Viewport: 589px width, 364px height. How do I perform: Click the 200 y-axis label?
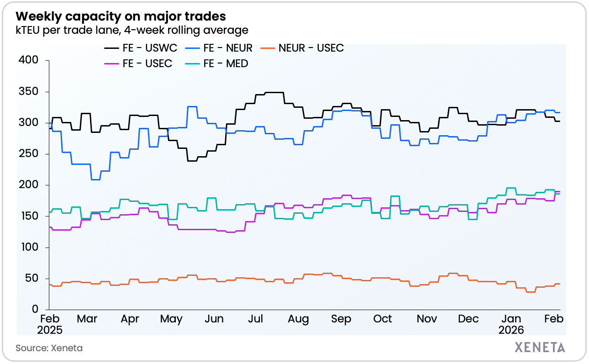coord(28,185)
